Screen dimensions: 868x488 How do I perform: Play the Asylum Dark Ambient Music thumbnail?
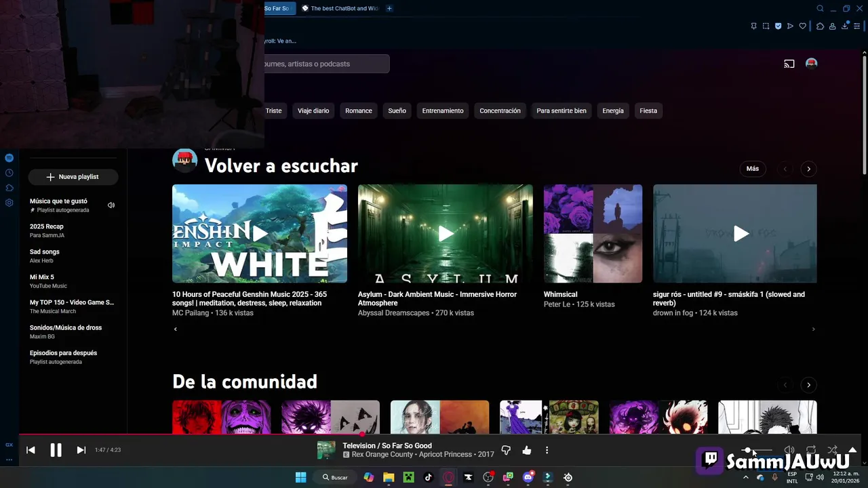click(446, 234)
